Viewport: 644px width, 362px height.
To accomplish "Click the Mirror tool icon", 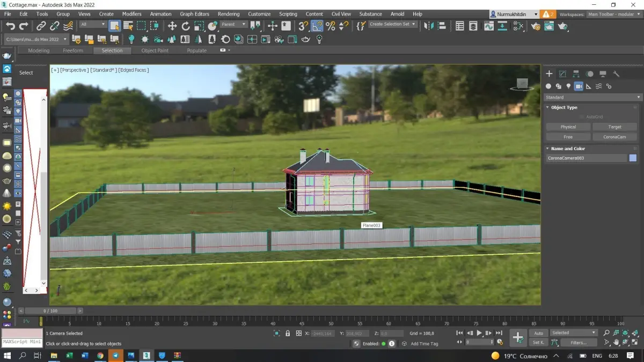I will pyautogui.click(x=428, y=26).
